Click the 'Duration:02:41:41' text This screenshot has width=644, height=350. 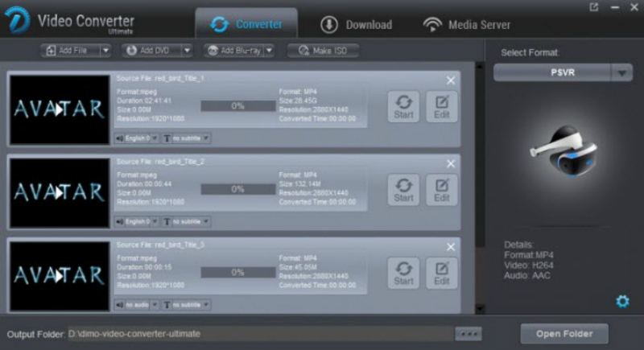point(144,101)
